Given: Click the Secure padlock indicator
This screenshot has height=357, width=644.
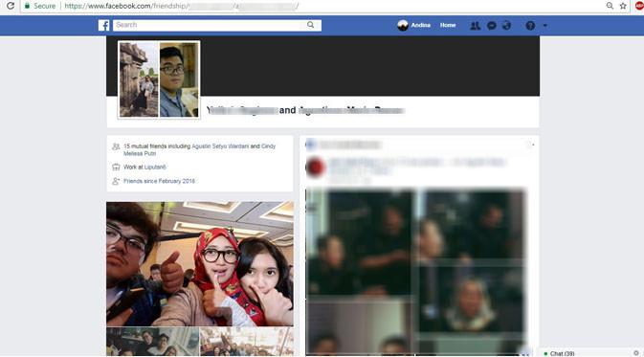Looking at the screenshot, I should (40, 6).
